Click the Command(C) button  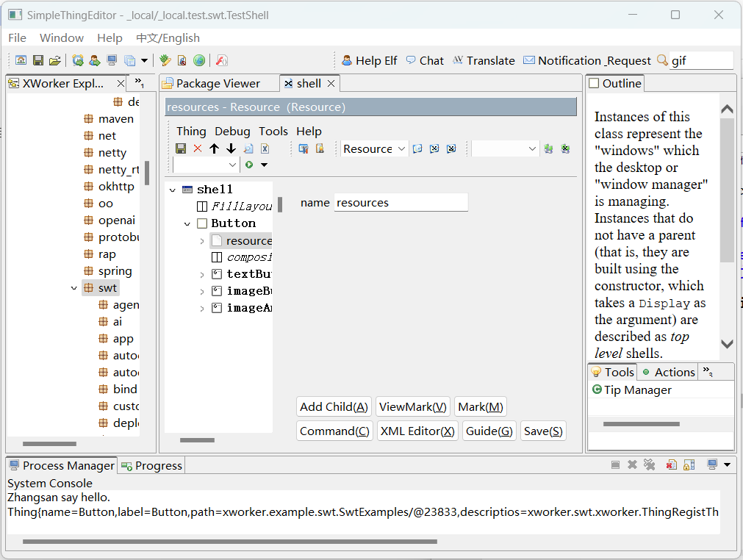pos(334,431)
